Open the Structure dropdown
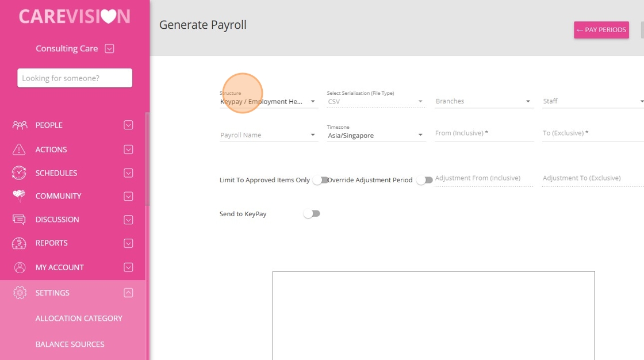Viewport: 644px width, 360px height. pos(268,101)
